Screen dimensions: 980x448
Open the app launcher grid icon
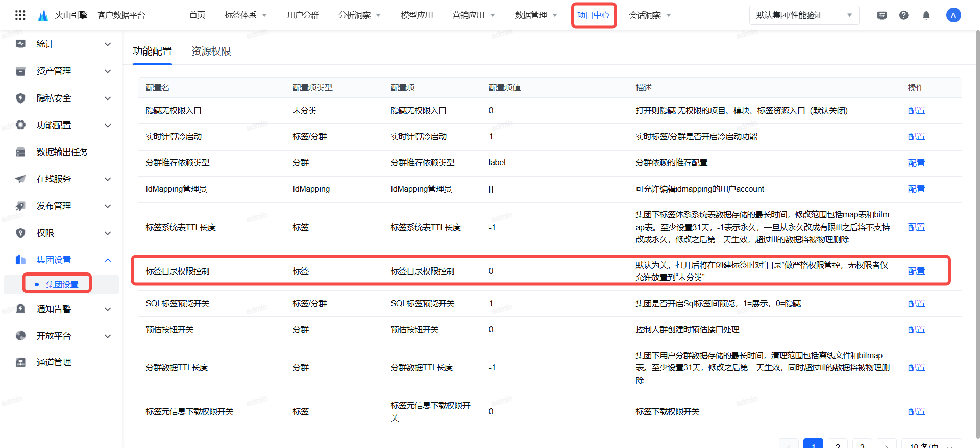point(20,15)
